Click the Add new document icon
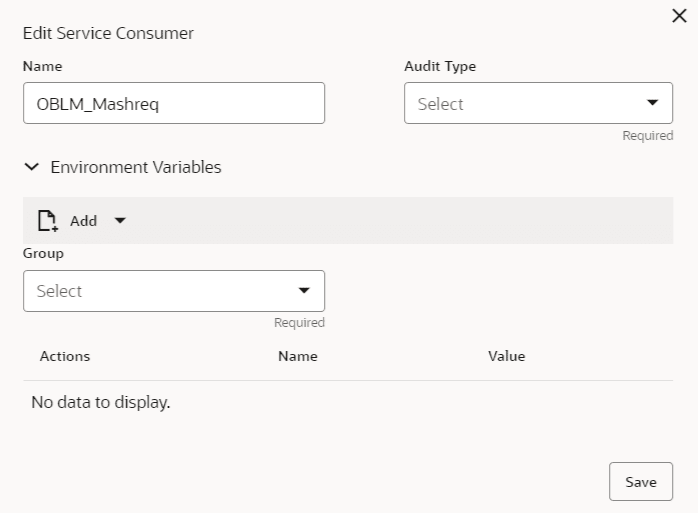 pyautogui.click(x=46, y=221)
